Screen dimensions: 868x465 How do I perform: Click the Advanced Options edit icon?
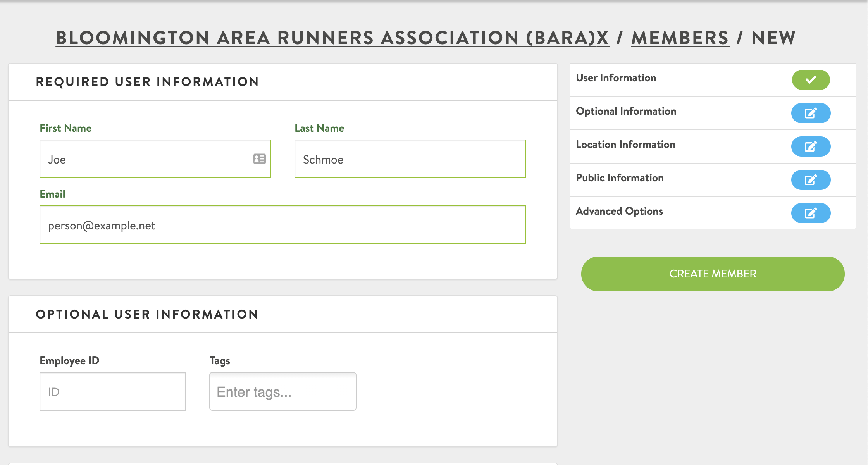tap(811, 213)
